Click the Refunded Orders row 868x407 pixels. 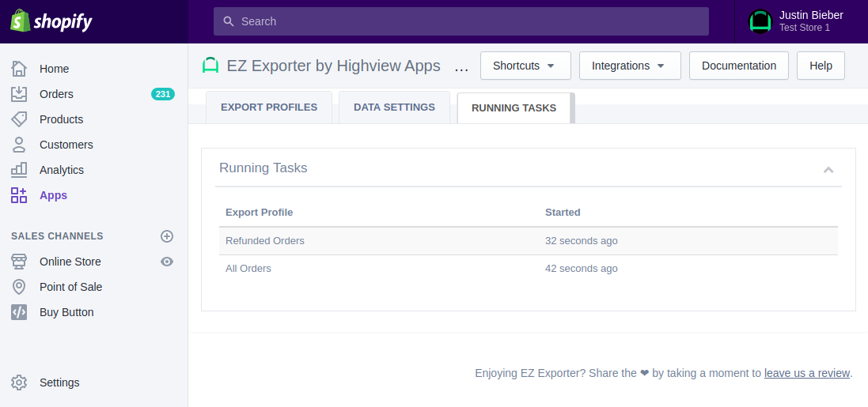coord(528,241)
